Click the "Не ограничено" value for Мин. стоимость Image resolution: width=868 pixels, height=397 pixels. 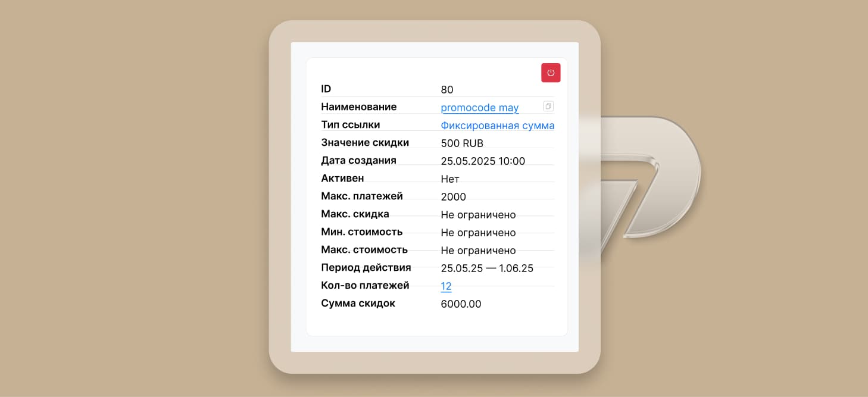coord(478,233)
